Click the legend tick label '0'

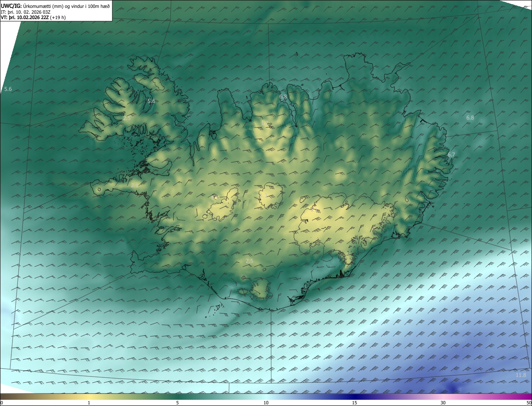pyautogui.click(x=2, y=403)
